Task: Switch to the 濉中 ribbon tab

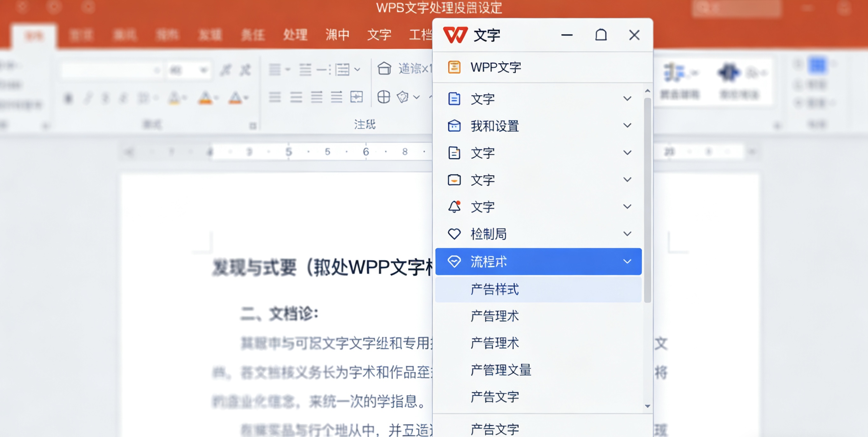Action: point(337,35)
